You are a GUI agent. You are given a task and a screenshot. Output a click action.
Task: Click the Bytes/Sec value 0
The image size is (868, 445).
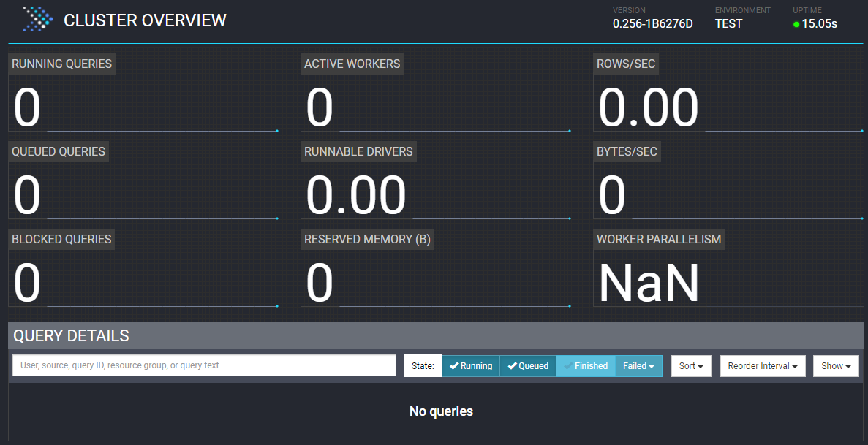point(612,195)
